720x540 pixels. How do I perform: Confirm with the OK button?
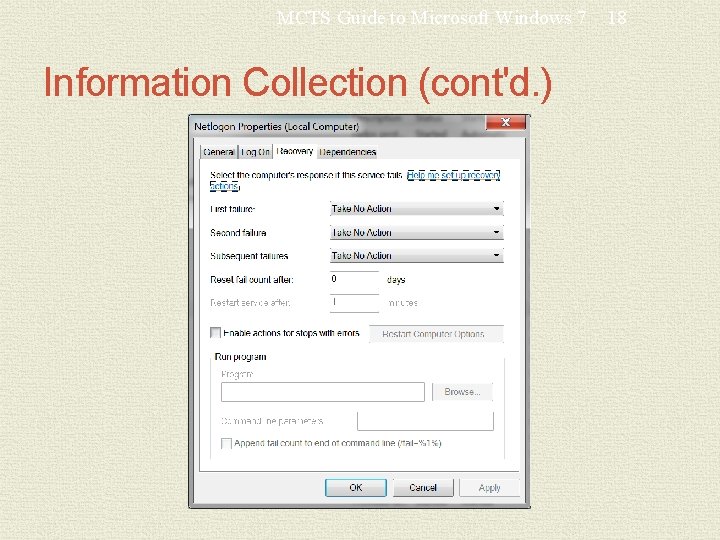(356, 488)
